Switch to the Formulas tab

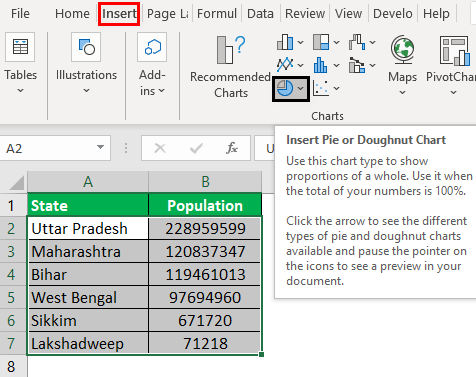(217, 14)
